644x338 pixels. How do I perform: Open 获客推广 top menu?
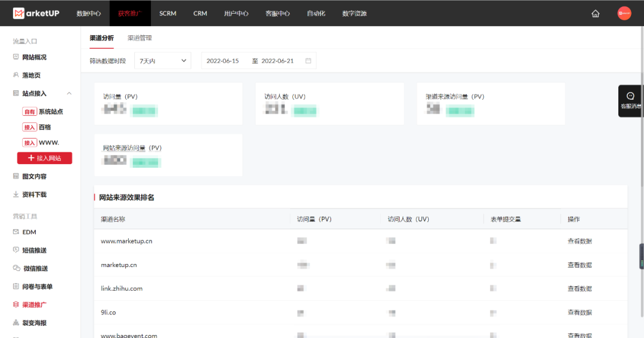(x=130, y=14)
